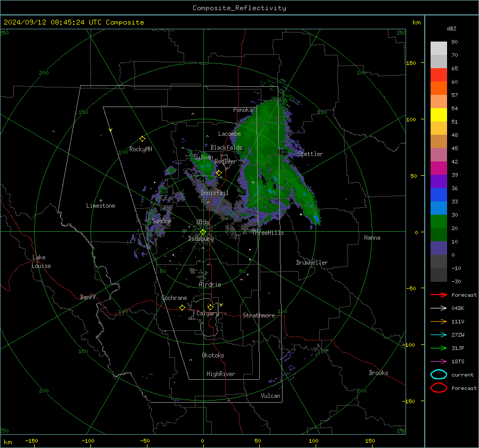Select the bright green 30-20 dBZ swatch
479x448 pixels.
pyautogui.click(x=439, y=222)
